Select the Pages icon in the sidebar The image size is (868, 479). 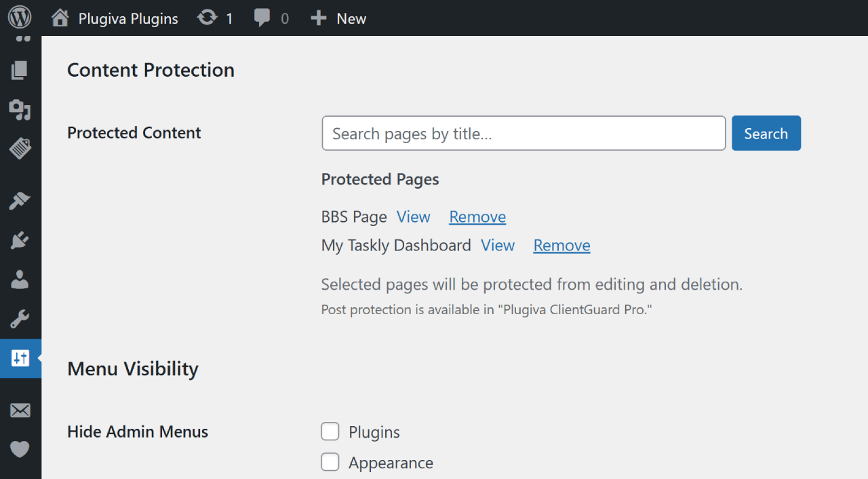(20, 70)
